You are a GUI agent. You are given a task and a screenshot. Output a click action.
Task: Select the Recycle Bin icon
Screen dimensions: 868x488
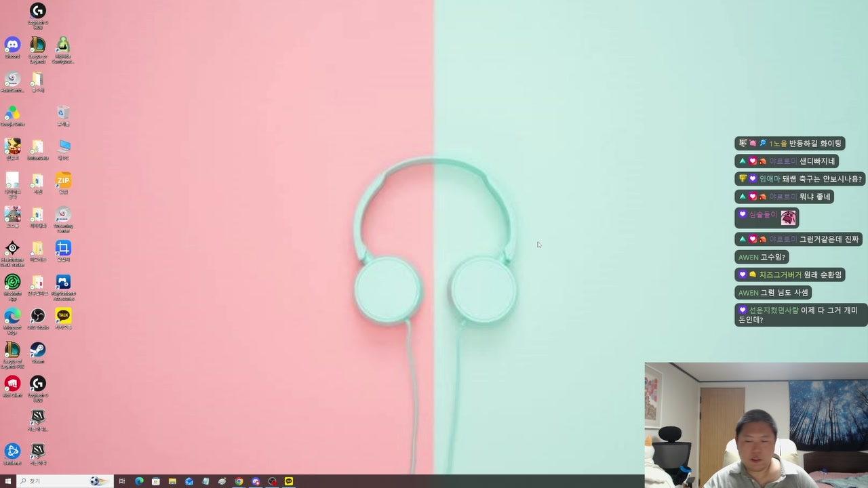click(x=63, y=115)
